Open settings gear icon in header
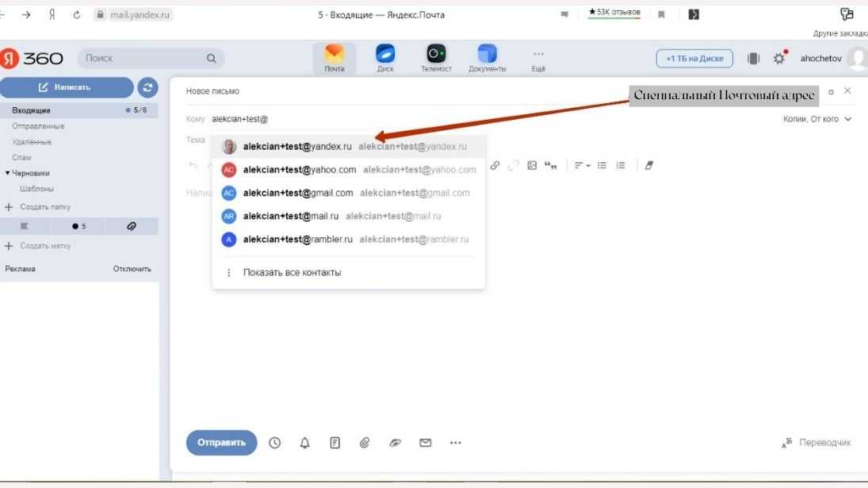This screenshot has height=488, width=868. click(780, 59)
